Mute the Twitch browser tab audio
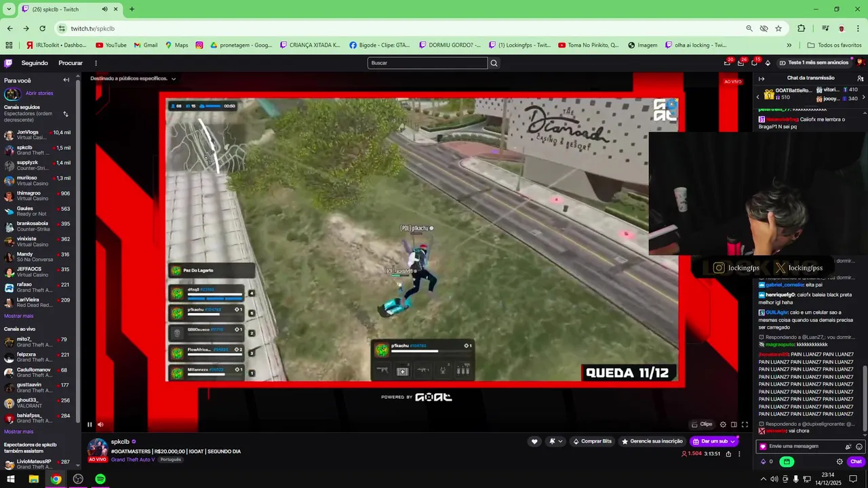Screen dimensions: 868x488 click(x=104, y=9)
